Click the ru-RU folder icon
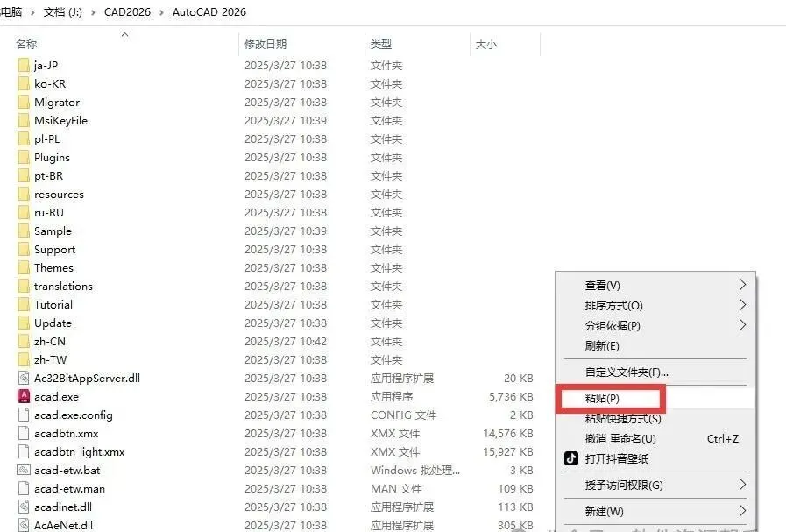The width and height of the screenshot is (786, 532). [x=24, y=213]
